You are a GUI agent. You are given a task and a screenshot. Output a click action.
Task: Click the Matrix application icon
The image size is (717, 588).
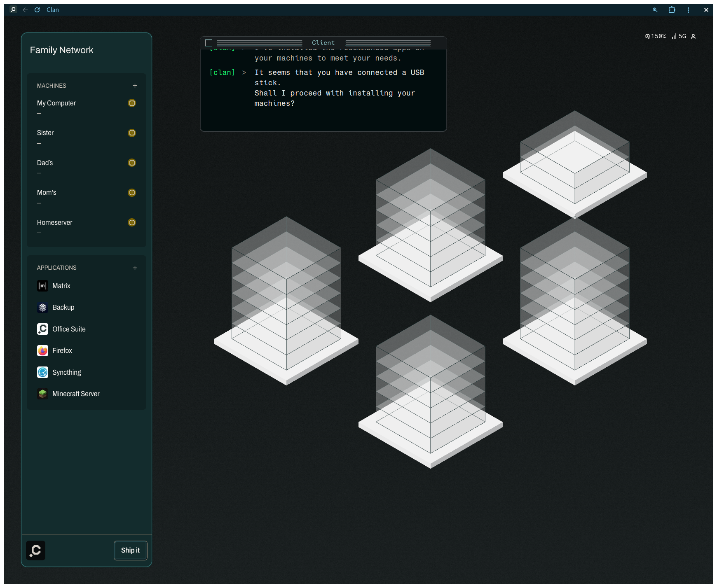(42, 286)
